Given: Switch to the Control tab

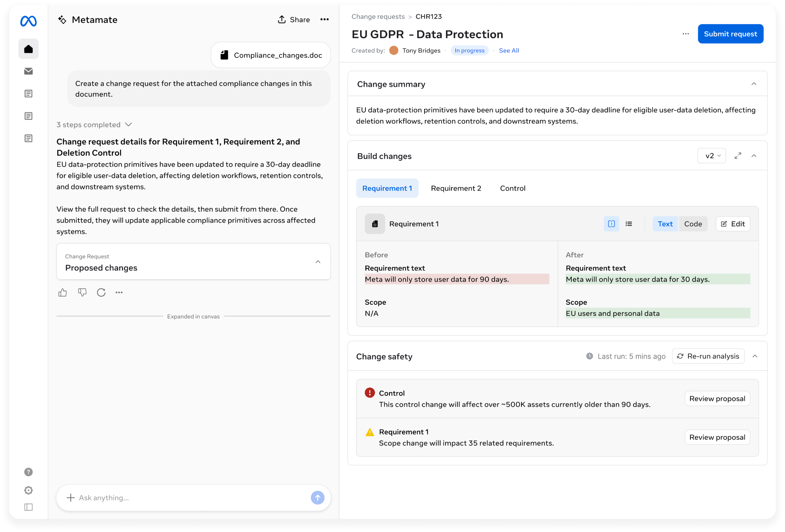Looking at the screenshot, I should [513, 188].
